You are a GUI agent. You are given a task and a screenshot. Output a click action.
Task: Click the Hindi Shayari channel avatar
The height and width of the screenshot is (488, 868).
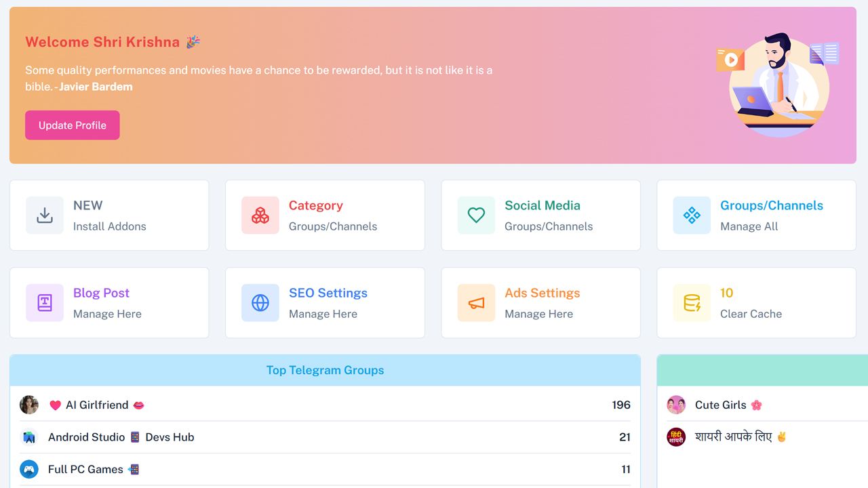click(676, 437)
